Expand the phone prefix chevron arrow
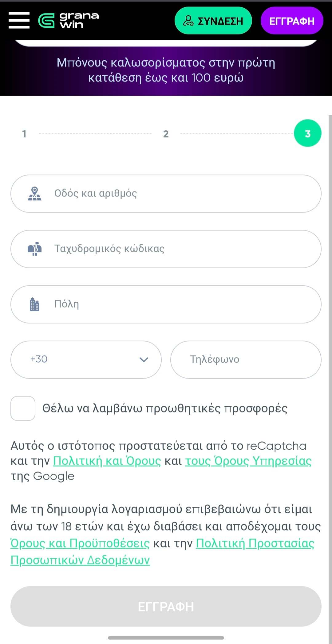The width and height of the screenshot is (332, 644). coord(144,360)
